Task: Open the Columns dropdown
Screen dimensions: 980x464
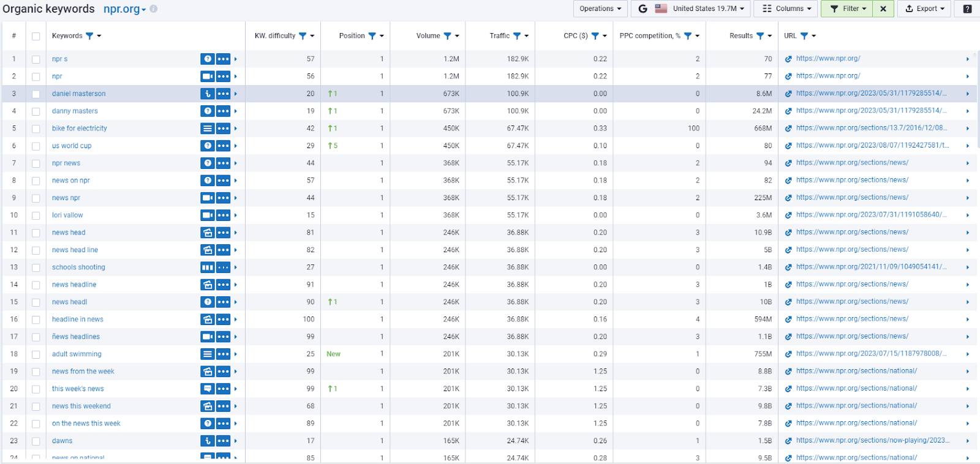Action: pyautogui.click(x=786, y=9)
